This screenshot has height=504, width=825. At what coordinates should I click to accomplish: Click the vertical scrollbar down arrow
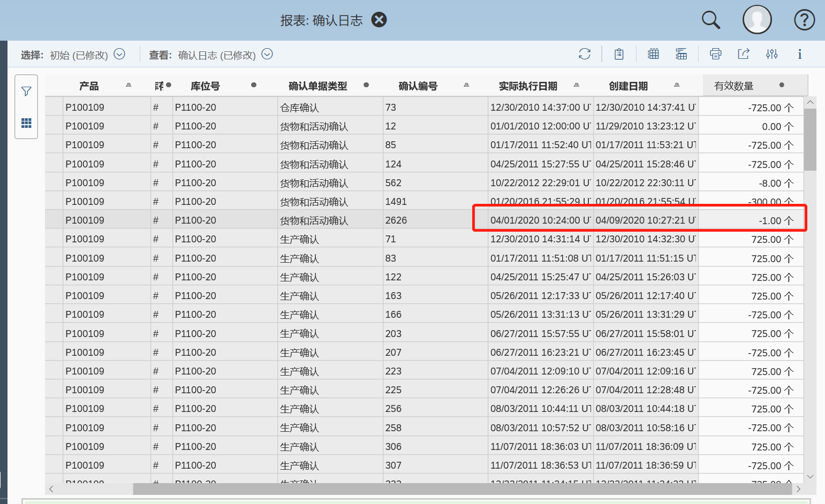point(810,477)
